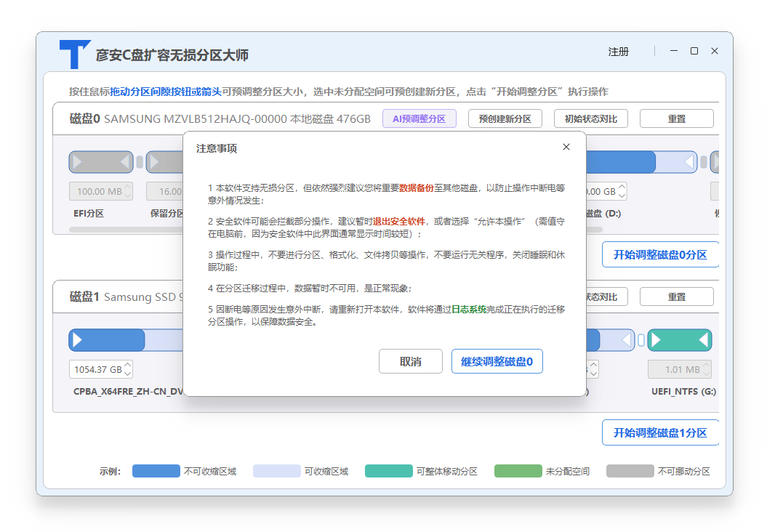This screenshot has height=532, width=767.
Task: Click the grey 不可挪动分区 legend swatch
Action: coord(630,471)
